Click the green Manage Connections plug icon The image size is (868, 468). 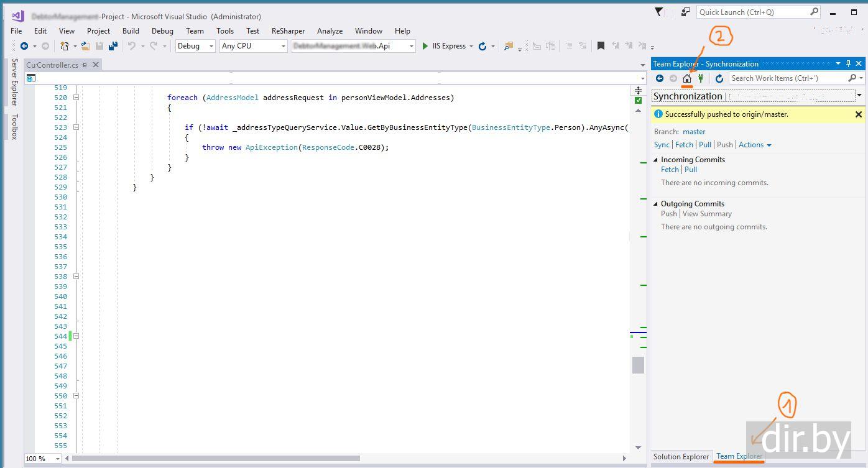[x=701, y=78]
